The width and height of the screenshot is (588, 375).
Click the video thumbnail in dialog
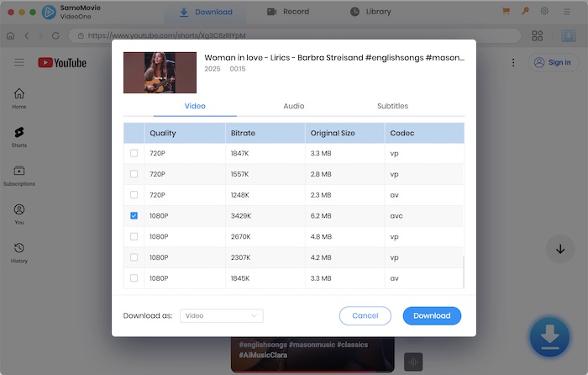pyautogui.click(x=160, y=72)
